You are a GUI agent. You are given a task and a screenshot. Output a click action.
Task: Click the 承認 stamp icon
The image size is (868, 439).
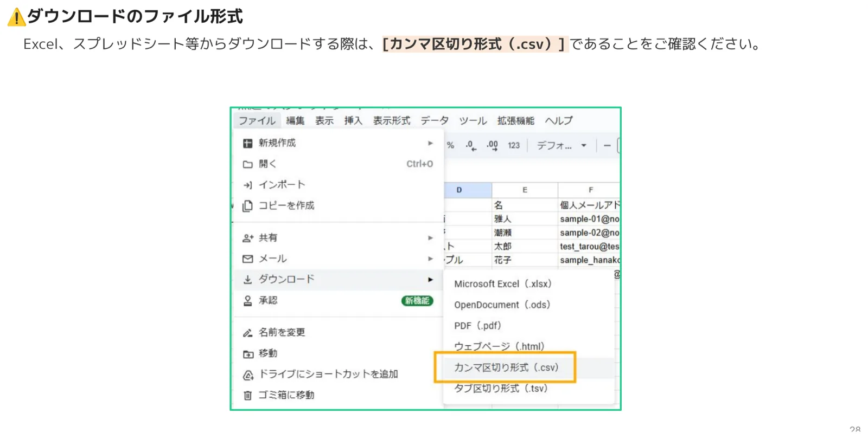[247, 301]
